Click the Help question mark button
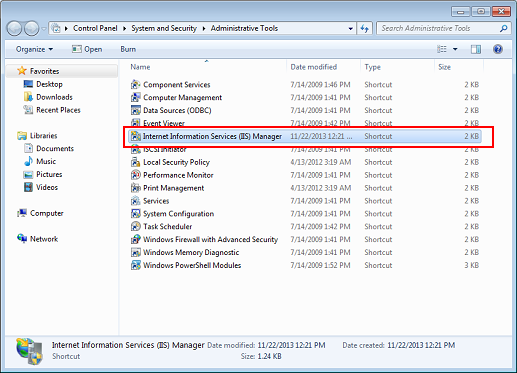The image size is (517, 373). [498, 49]
